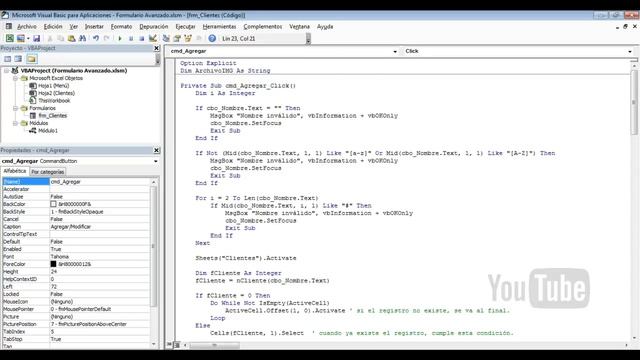Click the Reset stop icon
This screenshot has height=360, width=640.
point(142,38)
